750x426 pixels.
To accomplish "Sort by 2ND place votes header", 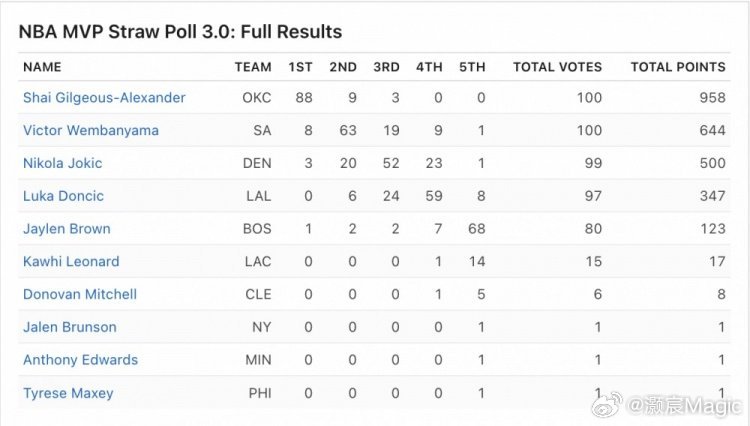I will (x=343, y=67).
